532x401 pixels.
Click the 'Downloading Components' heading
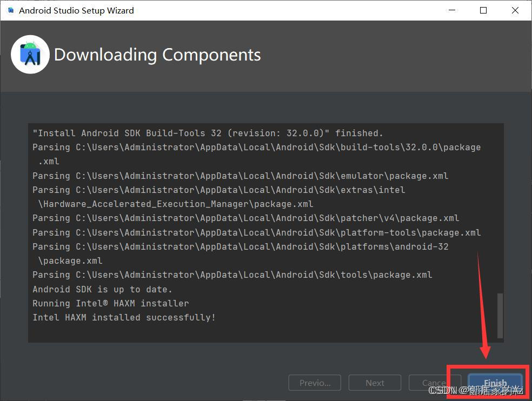157,55
